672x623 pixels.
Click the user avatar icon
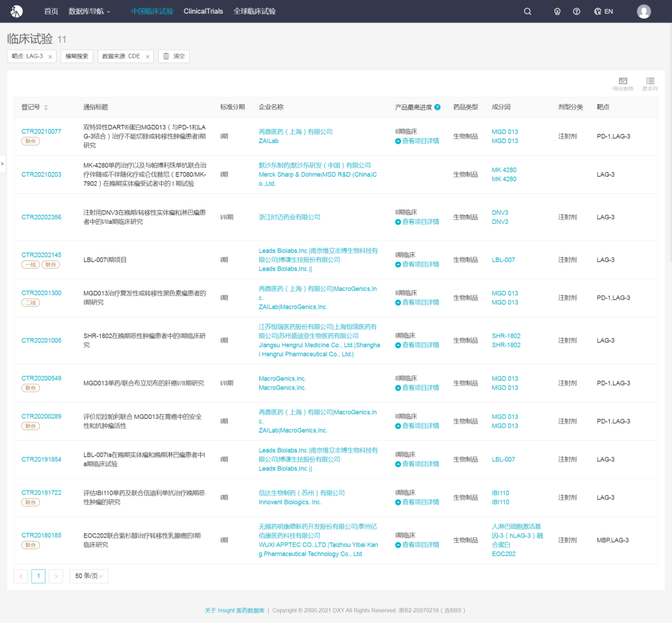[x=644, y=12]
